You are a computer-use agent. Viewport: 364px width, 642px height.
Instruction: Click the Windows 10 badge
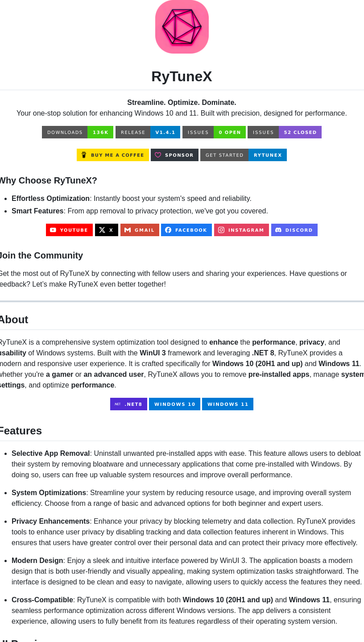pyautogui.click(x=174, y=404)
